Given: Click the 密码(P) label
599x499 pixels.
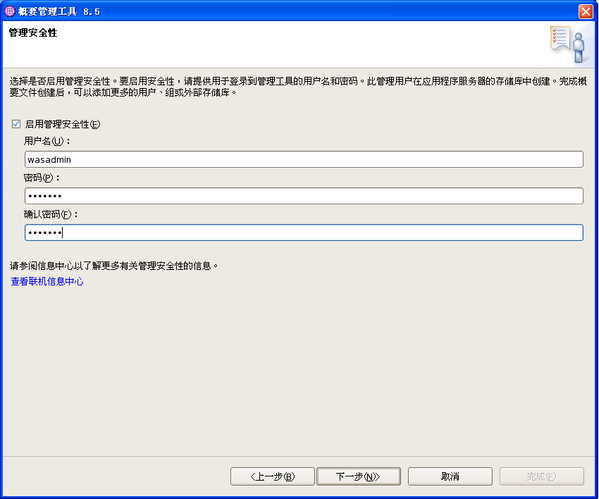Looking at the screenshot, I should [x=42, y=178].
